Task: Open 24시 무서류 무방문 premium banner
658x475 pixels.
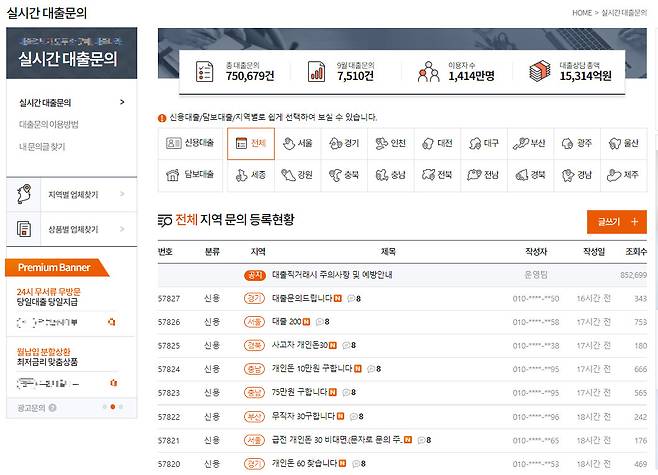Action: point(49,297)
